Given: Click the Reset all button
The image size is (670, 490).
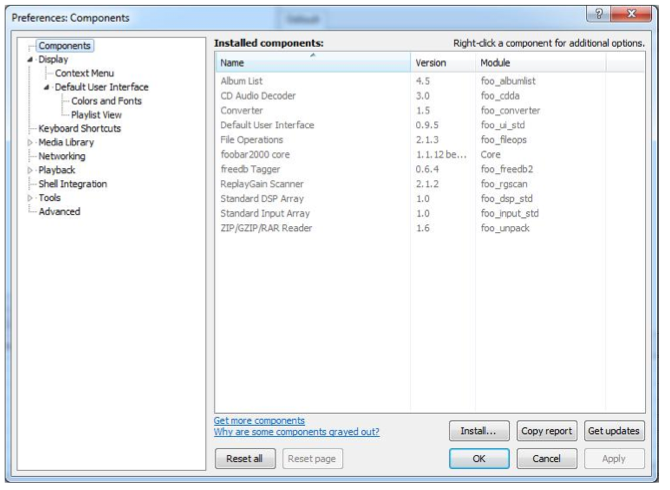Looking at the screenshot, I should [x=245, y=459].
